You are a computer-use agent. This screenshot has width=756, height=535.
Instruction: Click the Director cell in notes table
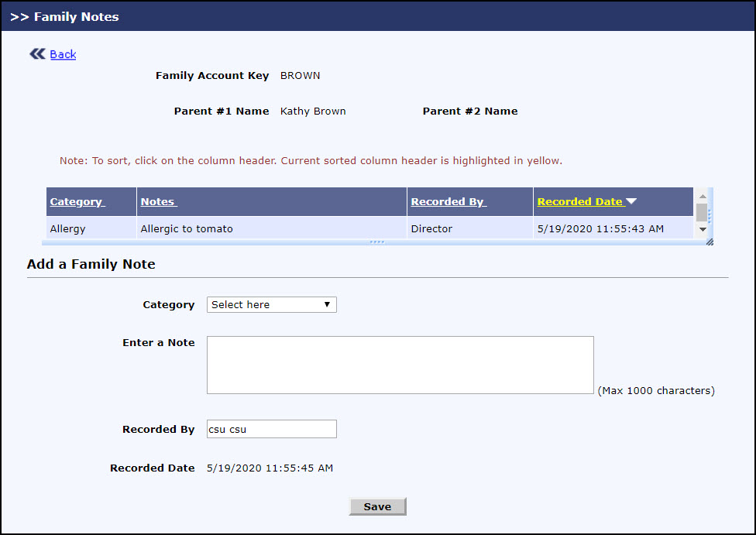[431, 228]
